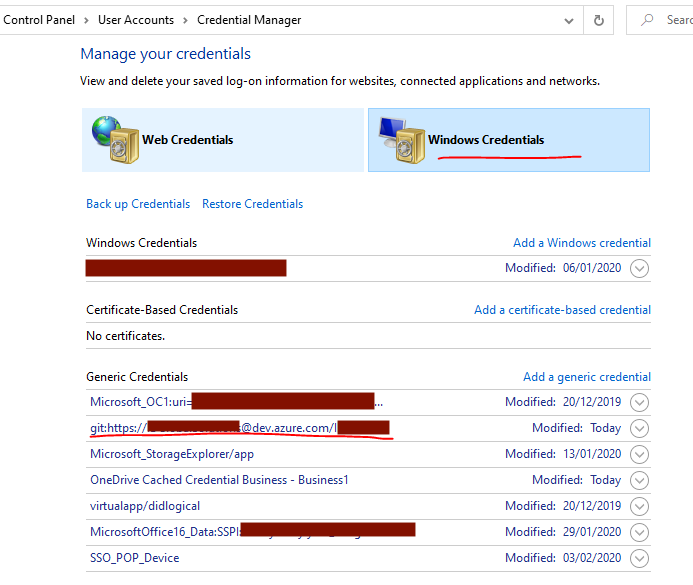Image resolution: width=693 pixels, height=585 pixels.
Task: Open Restore Credentials link
Action: [x=252, y=204]
